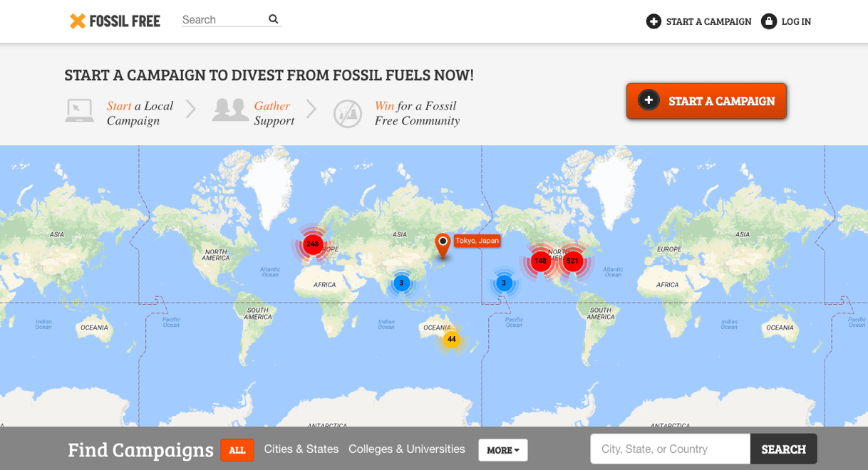Click the red 248 cluster marker
This screenshot has width=868, height=470.
click(x=312, y=244)
